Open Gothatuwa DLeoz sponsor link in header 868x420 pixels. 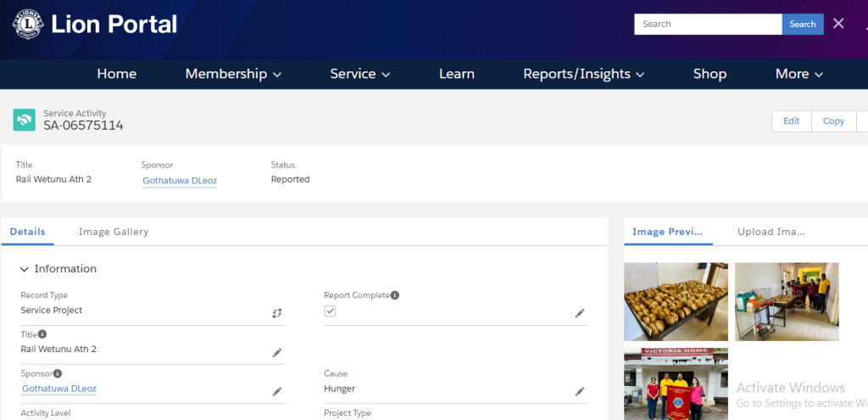[x=180, y=181]
